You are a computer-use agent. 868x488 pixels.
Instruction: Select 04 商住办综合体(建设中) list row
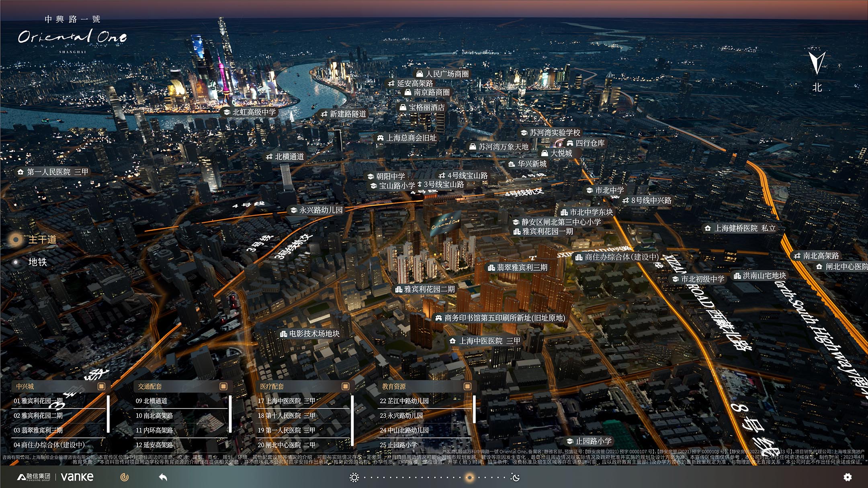tap(59, 445)
